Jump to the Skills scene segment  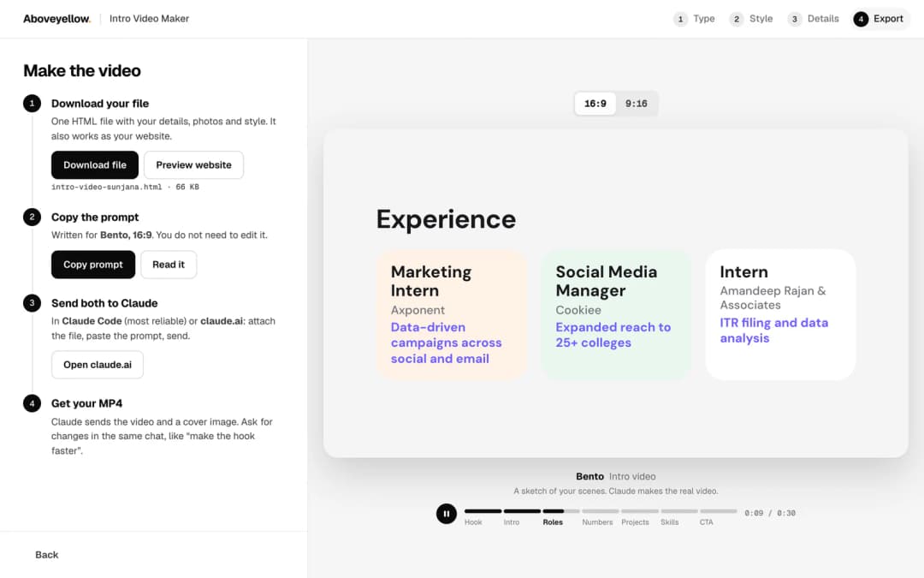pyautogui.click(x=678, y=515)
